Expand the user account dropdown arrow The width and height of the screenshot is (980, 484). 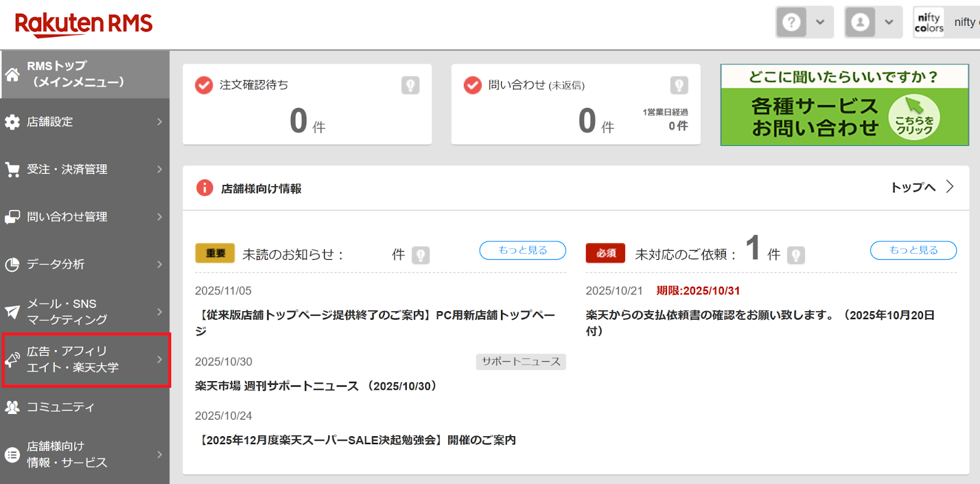[x=889, y=23]
